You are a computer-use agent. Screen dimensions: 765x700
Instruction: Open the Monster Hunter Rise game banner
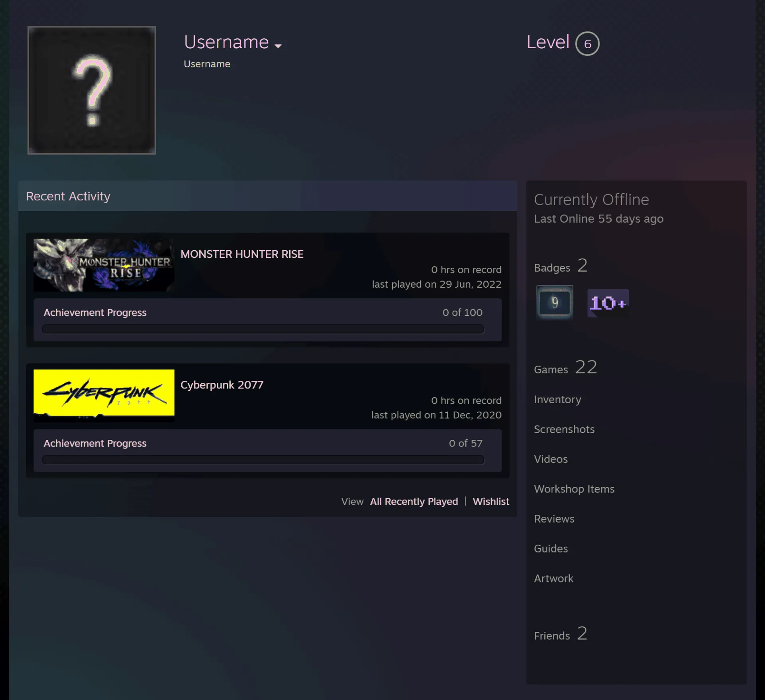tap(104, 265)
